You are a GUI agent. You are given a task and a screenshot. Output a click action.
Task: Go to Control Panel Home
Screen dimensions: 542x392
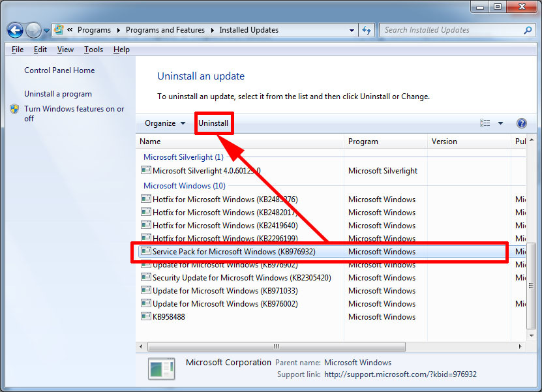click(x=59, y=70)
